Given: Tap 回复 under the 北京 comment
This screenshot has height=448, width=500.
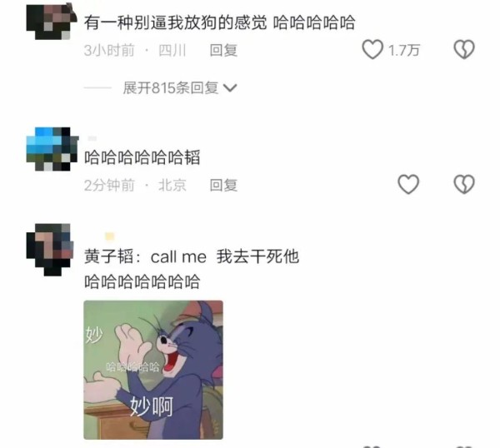Looking at the screenshot, I should coord(223,185).
